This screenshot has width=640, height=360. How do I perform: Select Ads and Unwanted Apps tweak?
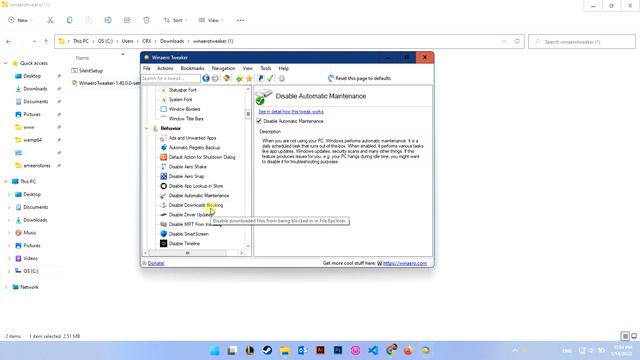tap(193, 138)
